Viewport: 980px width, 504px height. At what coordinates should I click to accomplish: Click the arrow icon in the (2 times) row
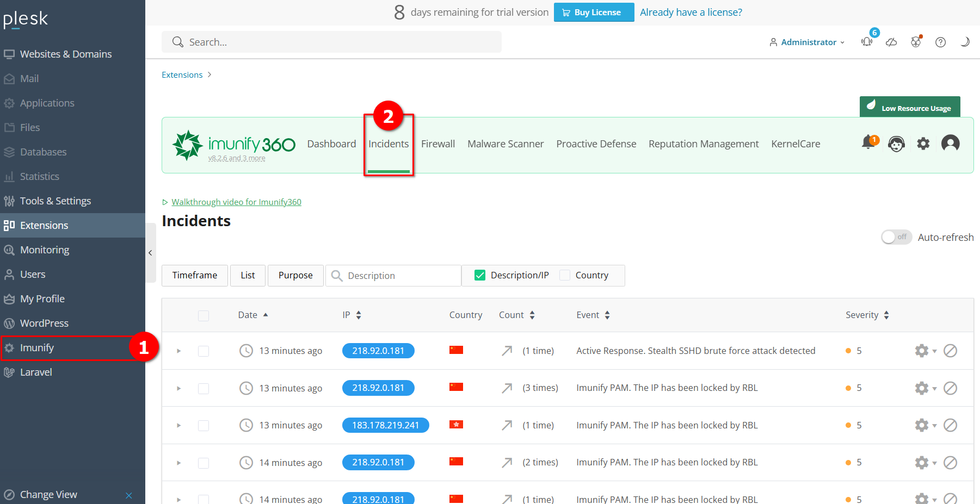pyautogui.click(x=507, y=462)
